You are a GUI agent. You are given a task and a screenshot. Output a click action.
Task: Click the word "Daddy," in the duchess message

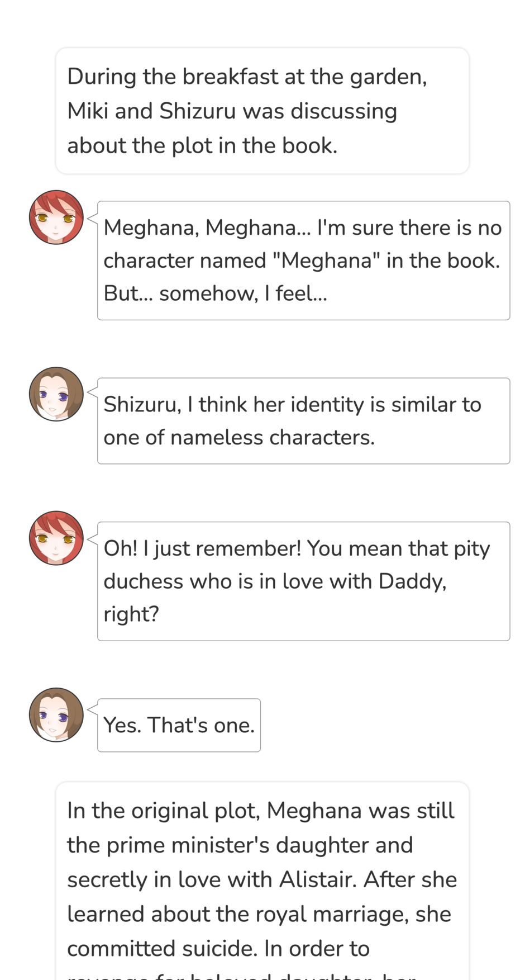(413, 581)
